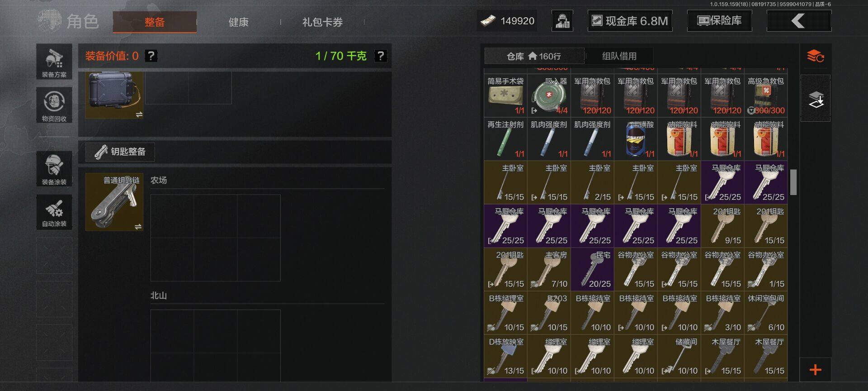Click the warehouse quick-stash layers icon
868x391 pixels.
(x=816, y=99)
